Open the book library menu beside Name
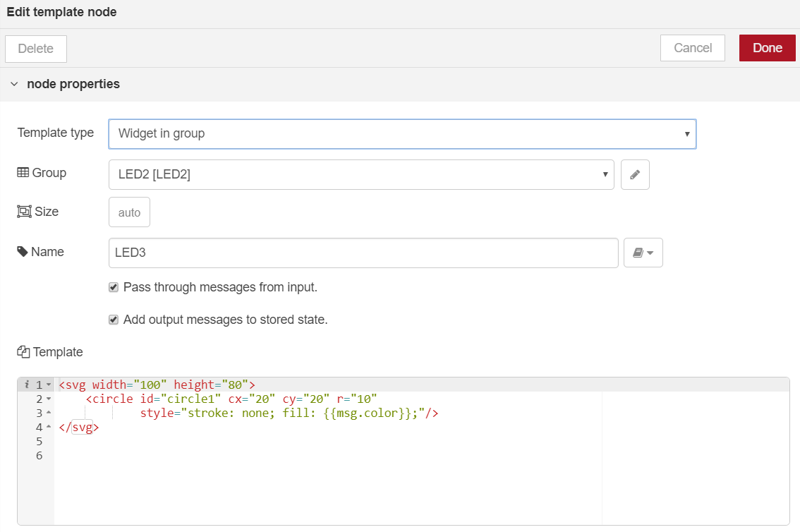 [x=643, y=253]
